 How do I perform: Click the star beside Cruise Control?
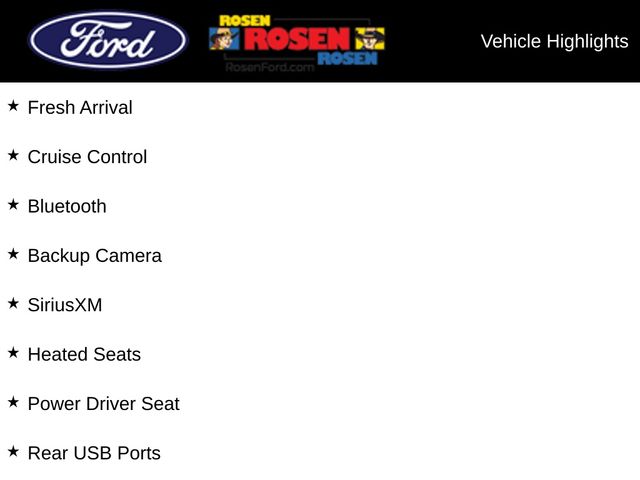13,155
